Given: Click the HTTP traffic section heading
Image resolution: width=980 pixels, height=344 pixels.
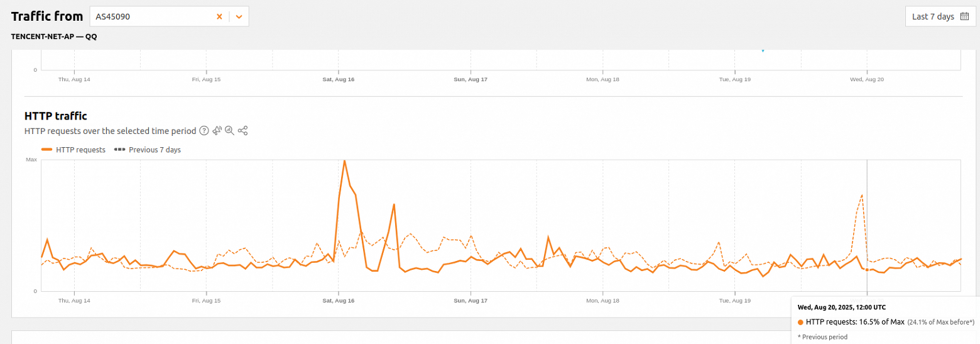Looking at the screenshot, I should 55,116.
